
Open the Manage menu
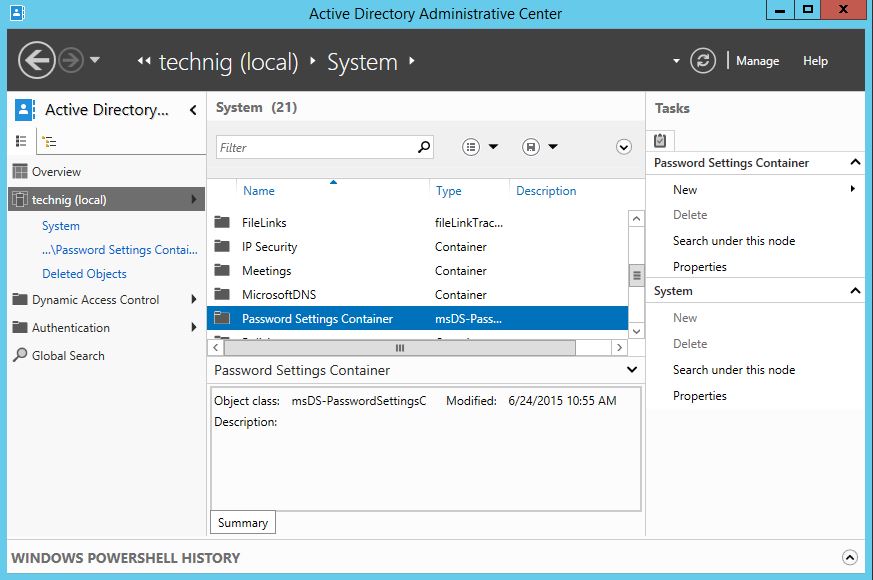pos(757,61)
